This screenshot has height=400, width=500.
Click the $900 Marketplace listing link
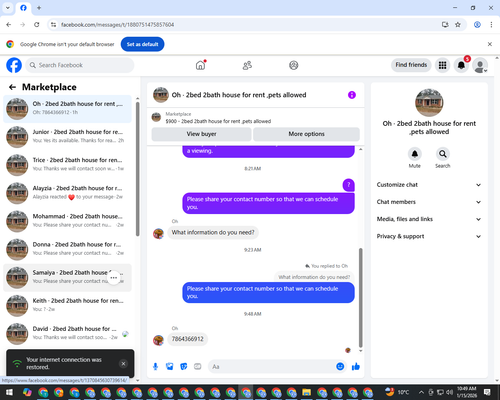(218, 121)
